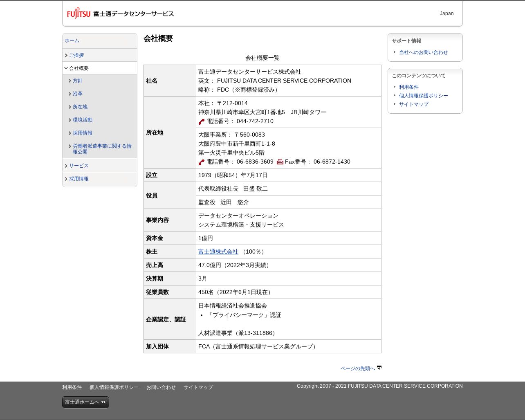Click 従業員数 value 450名
The height and width of the screenshot is (420, 525).
pyautogui.click(x=236, y=292)
